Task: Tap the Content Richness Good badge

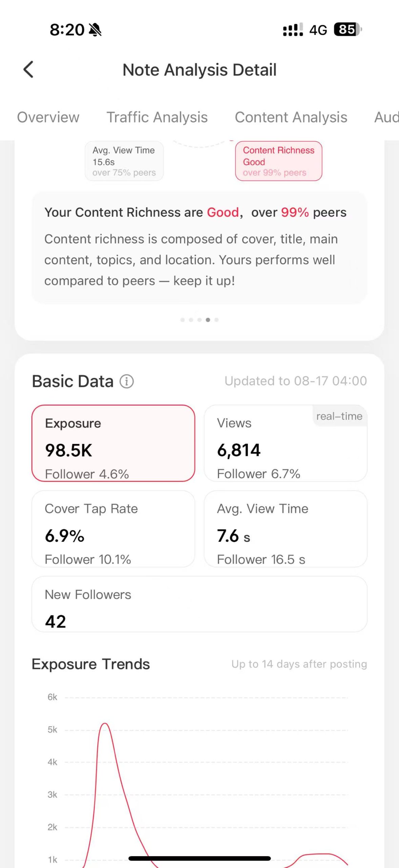Action: pos(278,161)
